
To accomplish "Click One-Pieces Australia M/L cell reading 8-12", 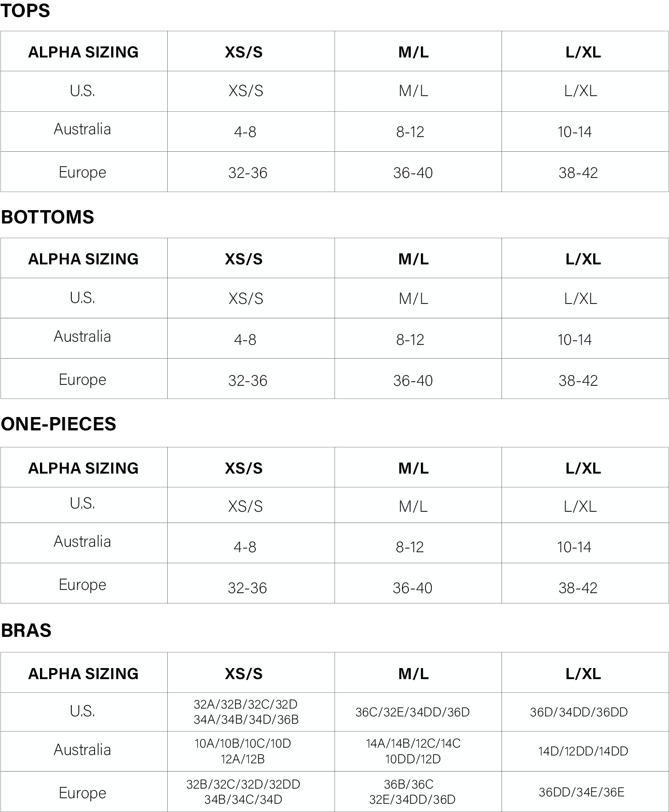I will pos(409,547).
